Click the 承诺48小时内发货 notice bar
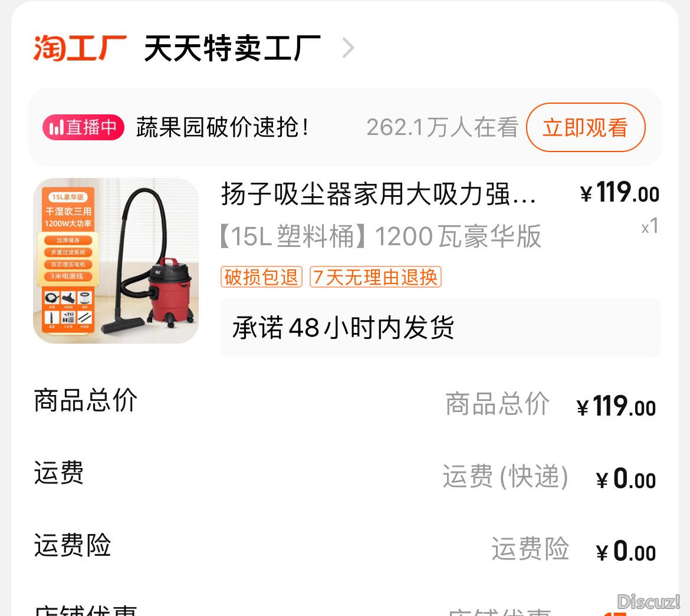 440,328
